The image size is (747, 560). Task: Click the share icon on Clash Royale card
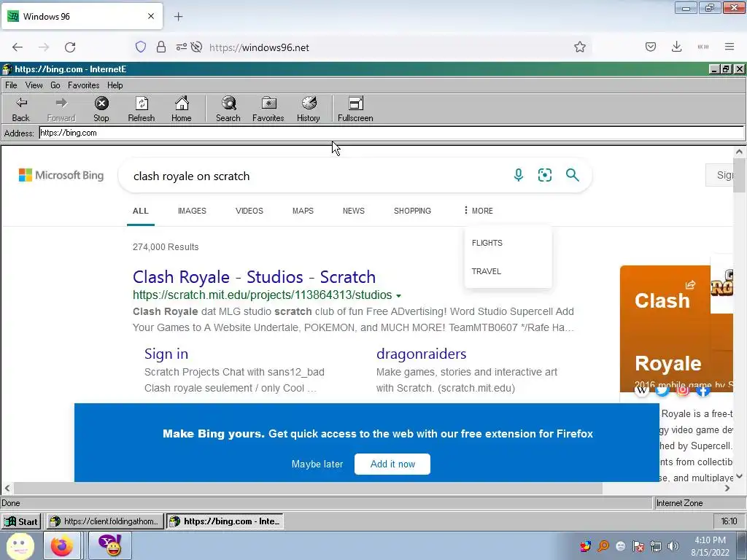coord(690,285)
